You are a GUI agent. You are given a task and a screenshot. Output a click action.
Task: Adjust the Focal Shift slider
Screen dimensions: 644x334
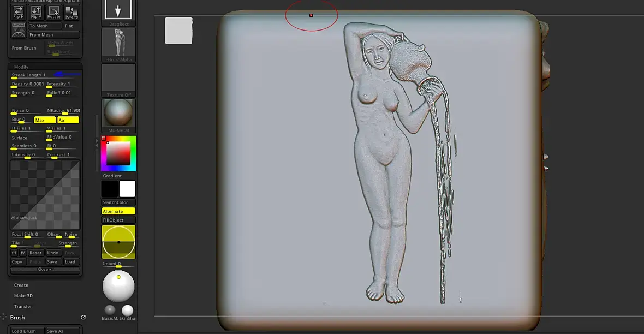27,235
